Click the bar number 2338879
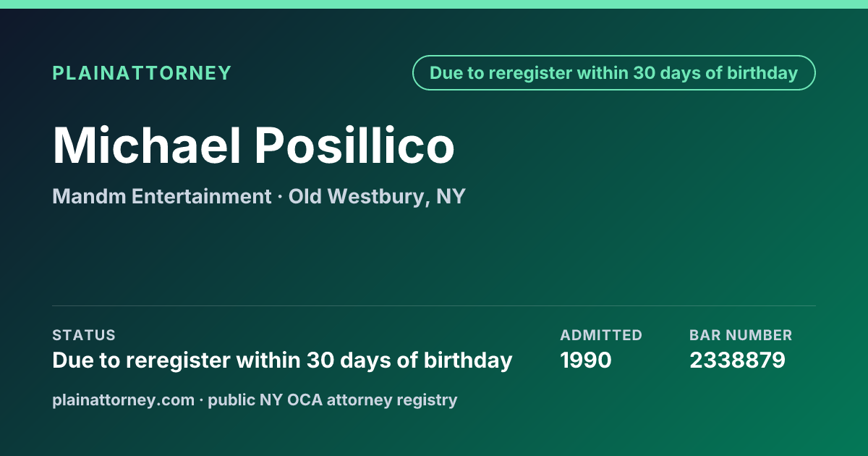 737,360
